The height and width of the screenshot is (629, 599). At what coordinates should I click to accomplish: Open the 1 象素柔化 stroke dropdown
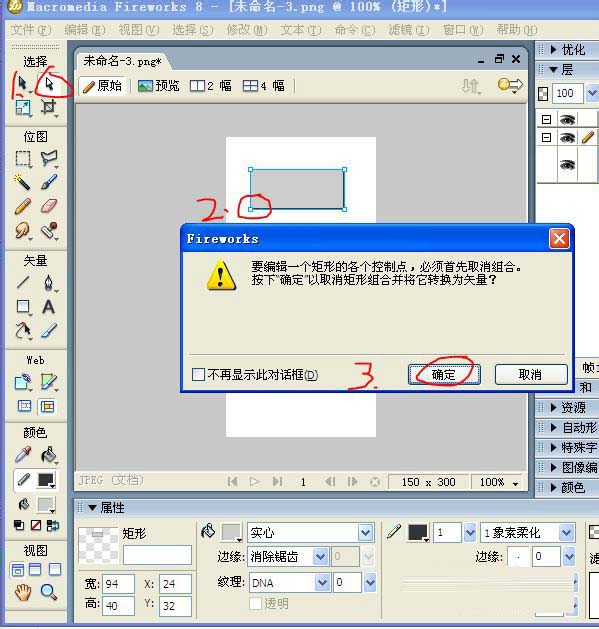[566, 533]
